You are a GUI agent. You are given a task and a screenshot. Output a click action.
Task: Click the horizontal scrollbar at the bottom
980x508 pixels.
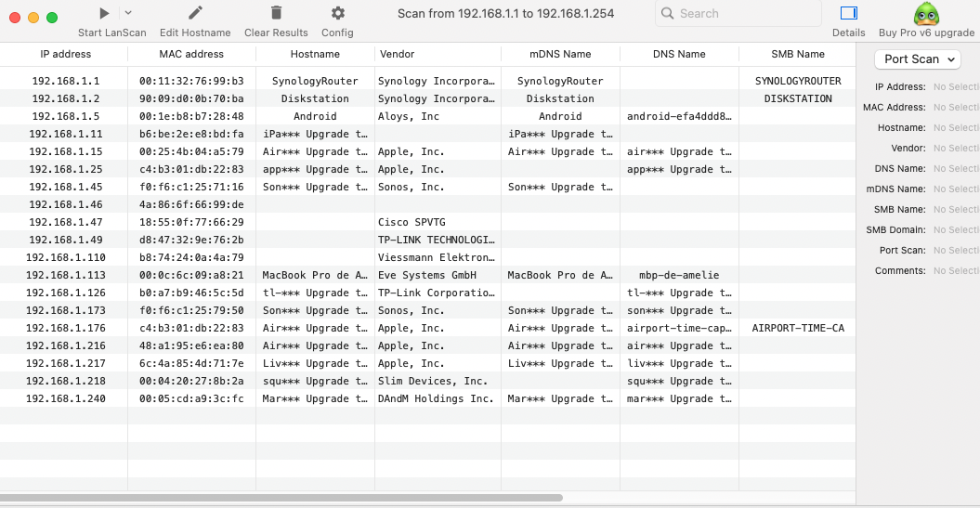tap(281, 498)
